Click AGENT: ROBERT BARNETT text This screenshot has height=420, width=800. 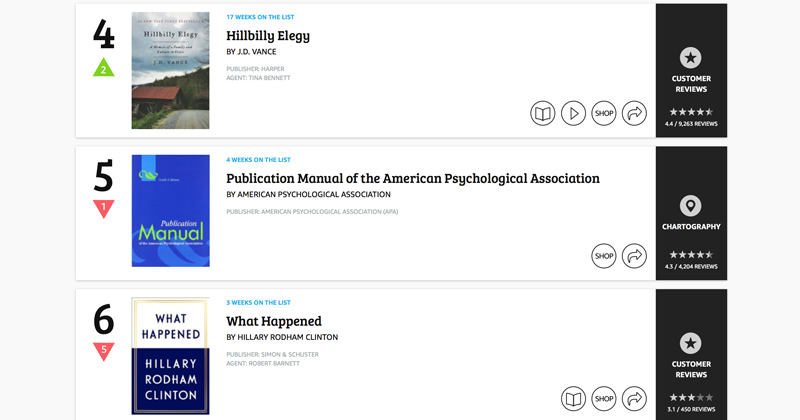tap(263, 364)
